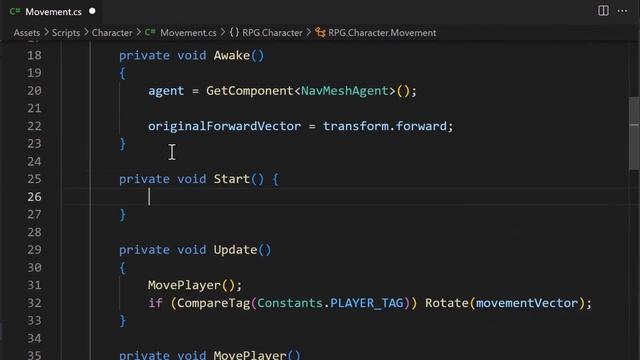
Task: Click GetComponent in line 20
Action: [250, 91]
